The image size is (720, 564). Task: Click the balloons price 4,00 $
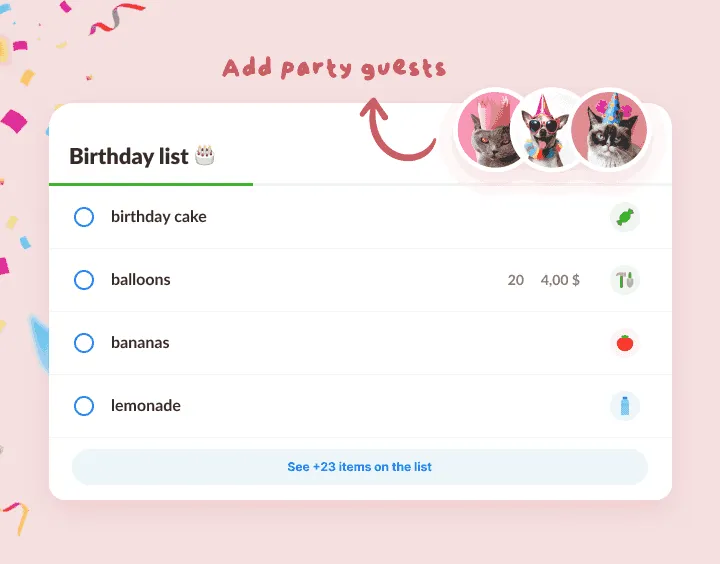tap(560, 280)
